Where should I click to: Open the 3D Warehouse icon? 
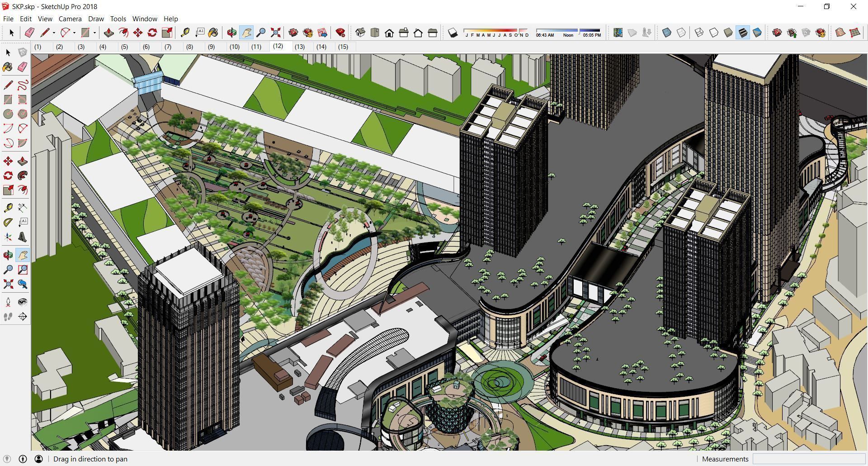click(293, 33)
